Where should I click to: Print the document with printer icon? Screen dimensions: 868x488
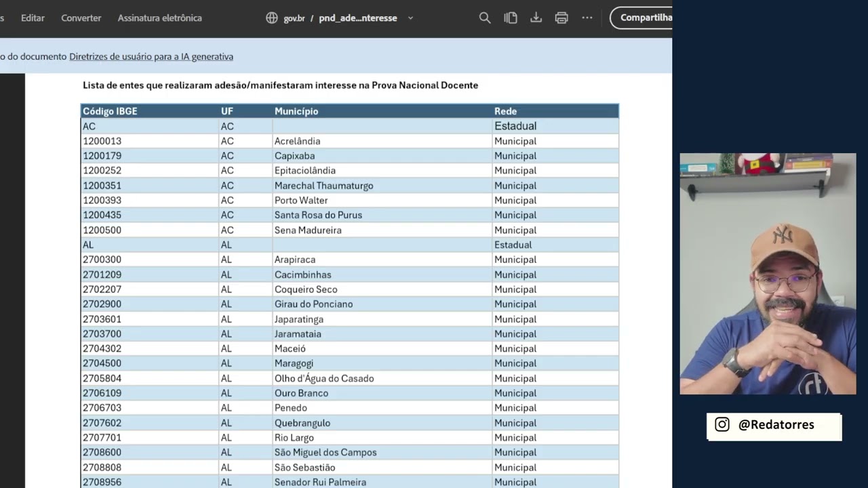[561, 18]
